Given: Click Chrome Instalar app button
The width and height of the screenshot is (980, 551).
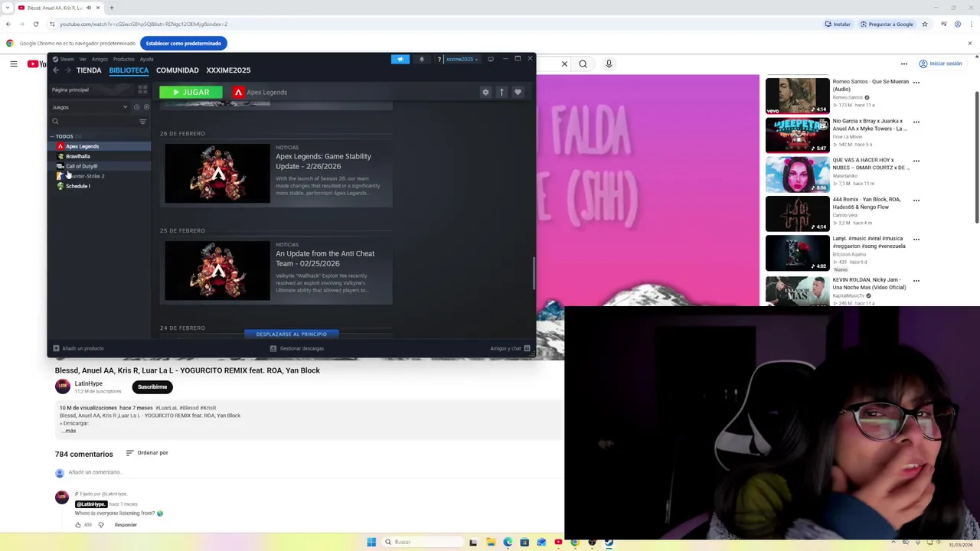Looking at the screenshot, I should 838,24.
